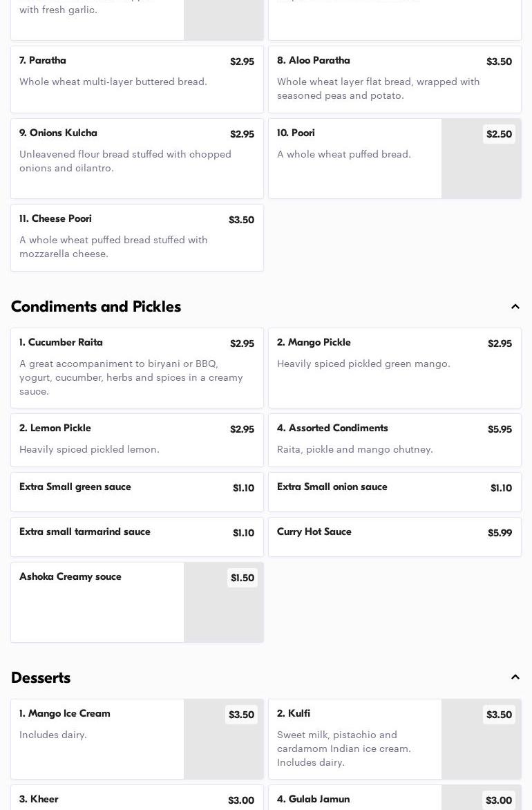Collapse the Condiments and Pickles section
532x810 pixels.
tap(515, 307)
